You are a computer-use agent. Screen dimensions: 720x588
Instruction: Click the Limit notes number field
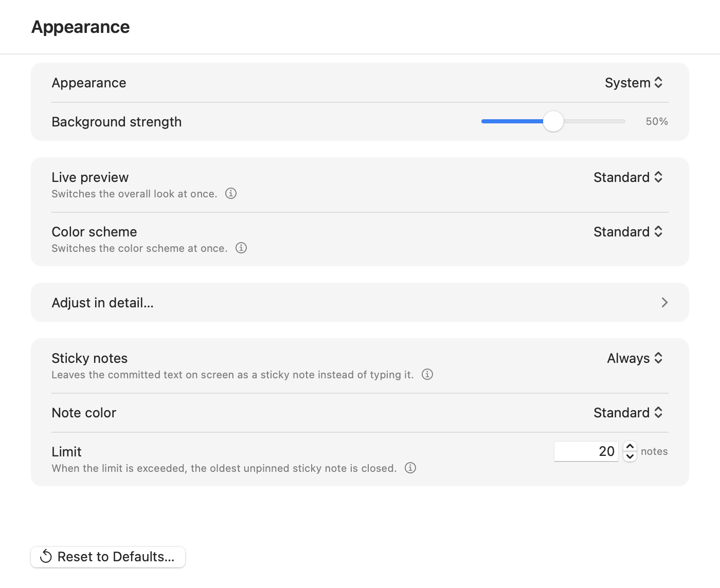point(586,451)
